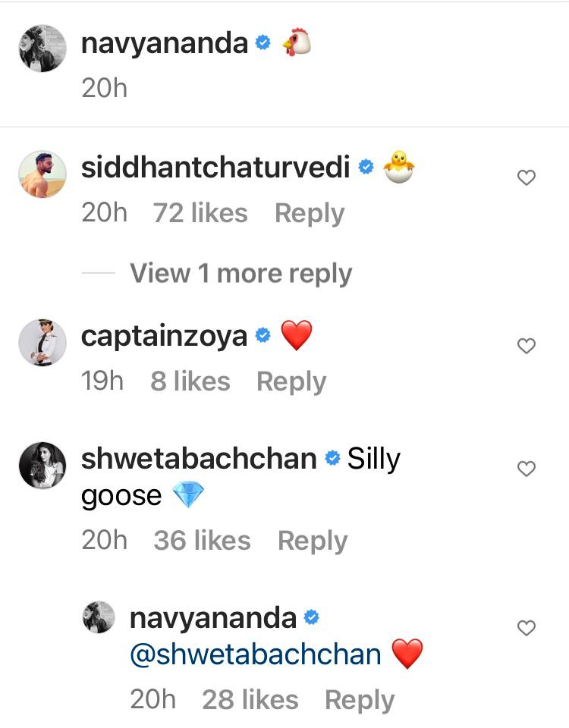Open captainzoya's profile picture

click(x=42, y=342)
